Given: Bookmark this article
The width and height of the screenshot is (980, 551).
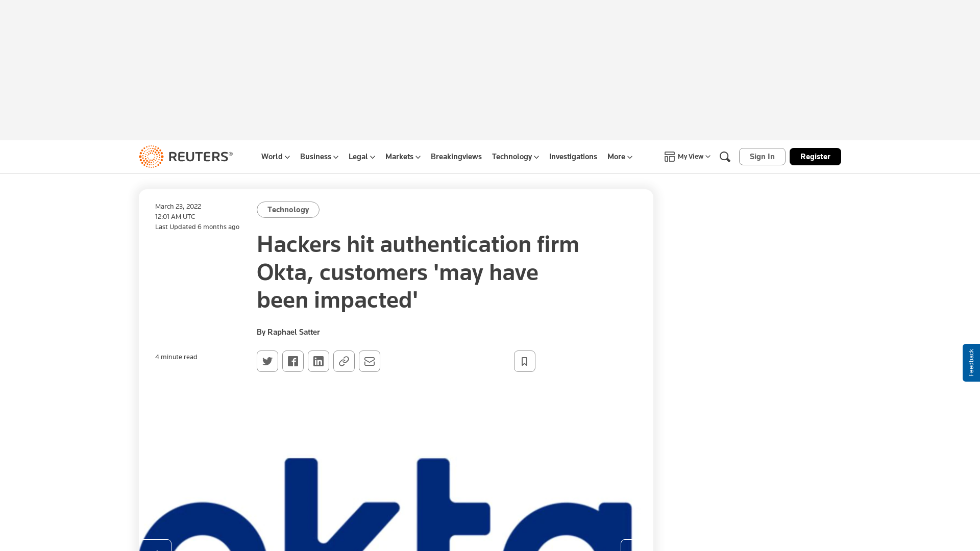Looking at the screenshot, I should pyautogui.click(x=525, y=361).
